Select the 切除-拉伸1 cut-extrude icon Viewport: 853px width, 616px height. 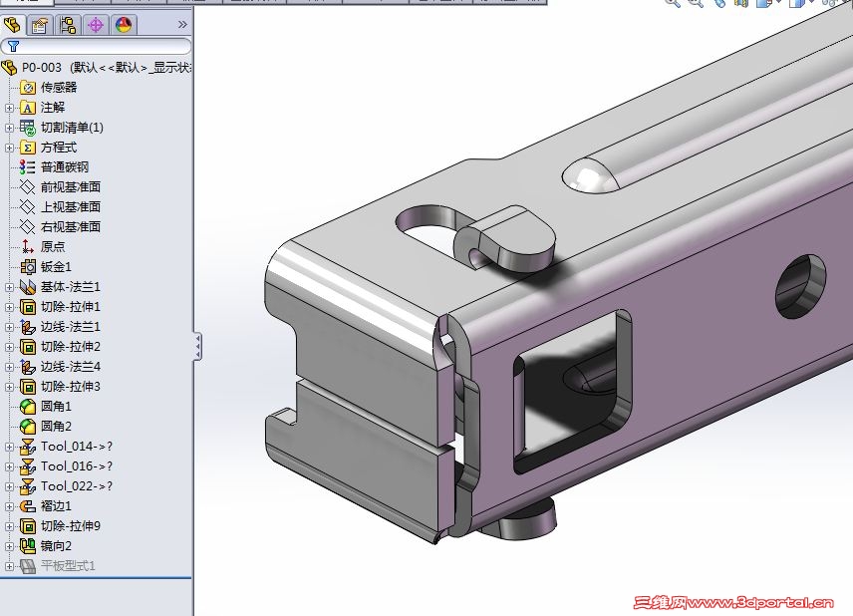pos(28,307)
